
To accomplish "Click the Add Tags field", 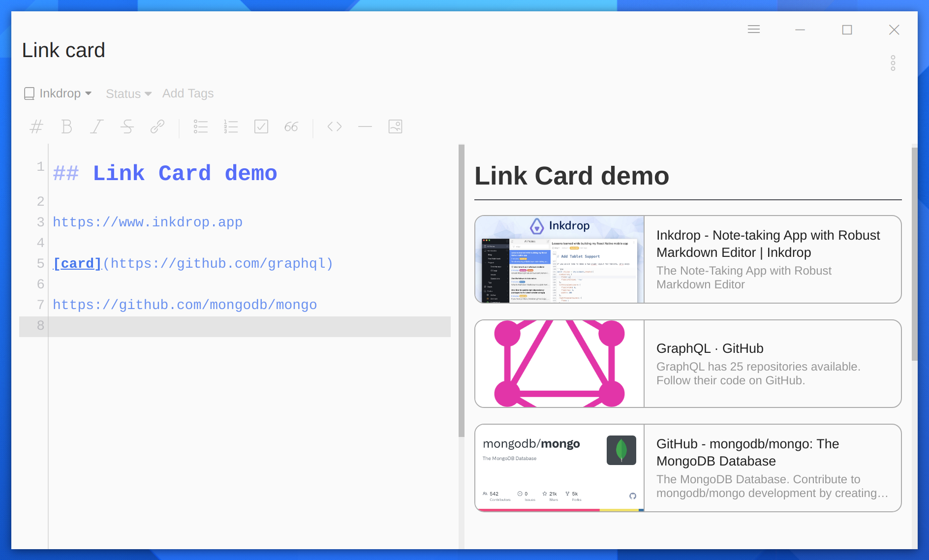I will (188, 93).
